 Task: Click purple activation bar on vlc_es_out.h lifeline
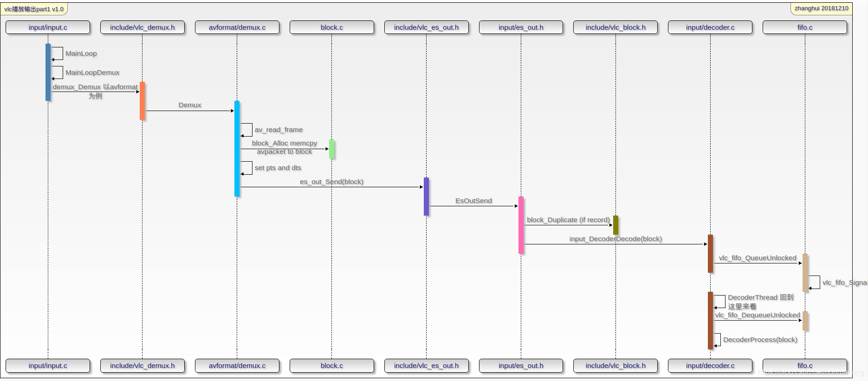(x=426, y=197)
